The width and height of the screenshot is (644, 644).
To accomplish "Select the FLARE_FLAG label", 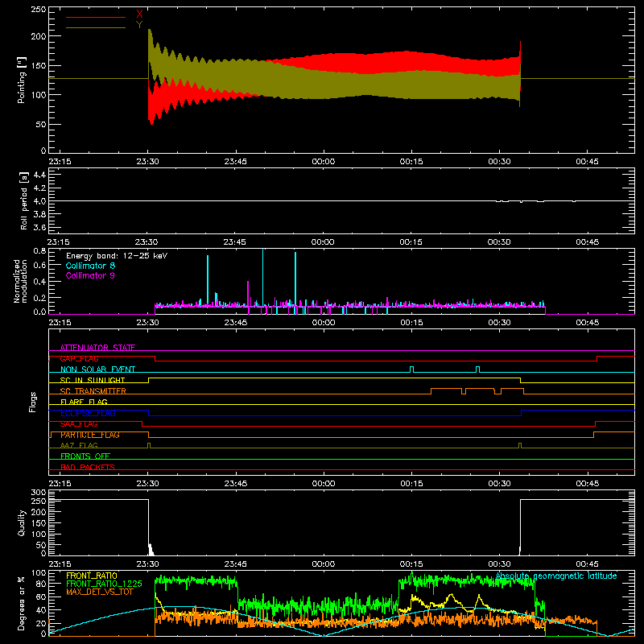I will coord(84,402).
